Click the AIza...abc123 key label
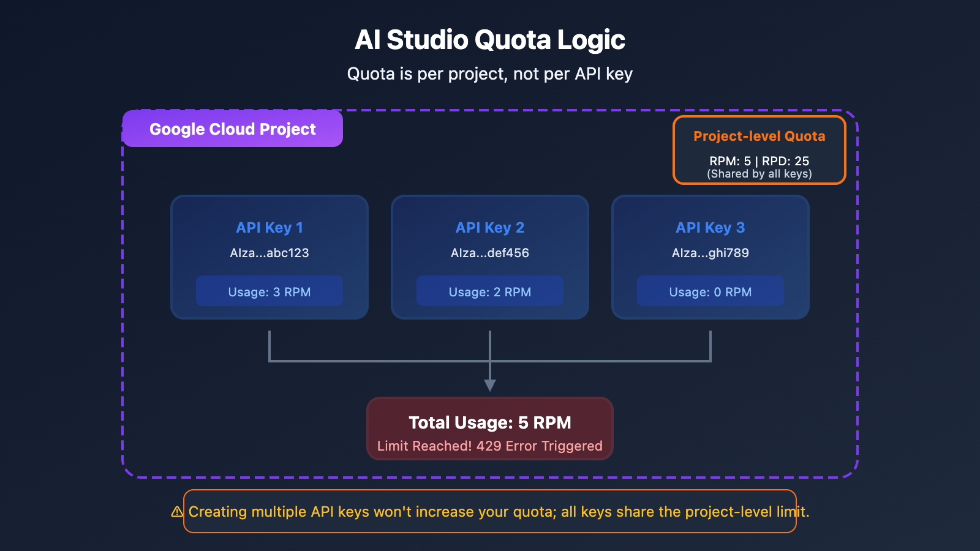Image resolution: width=980 pixels, height=551 pixels. point(269,252)
